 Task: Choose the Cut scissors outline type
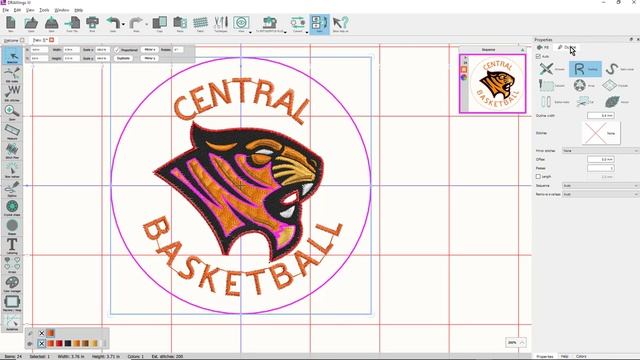coord(585,102)
